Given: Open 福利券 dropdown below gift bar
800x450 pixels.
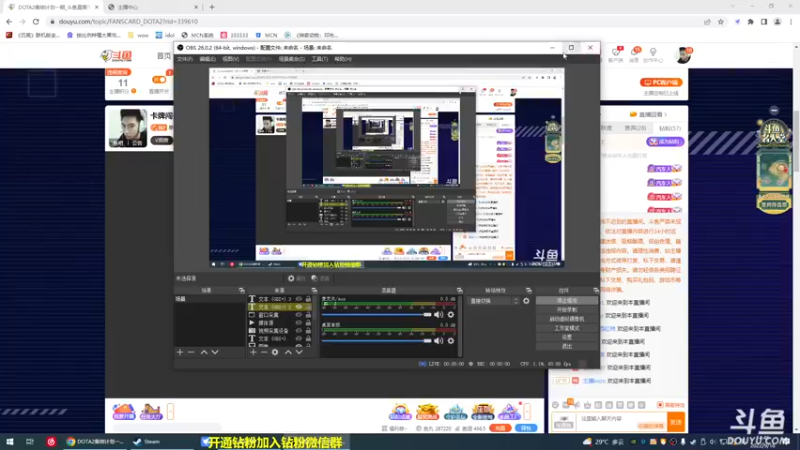Looking at the screenshot, I should point(395,429).
